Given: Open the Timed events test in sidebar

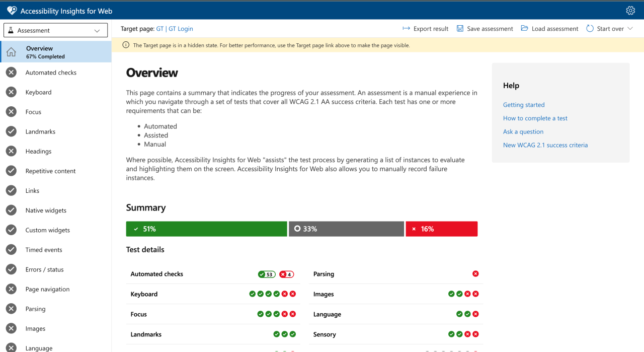Looking at the screenshot, I should (56, 250).
